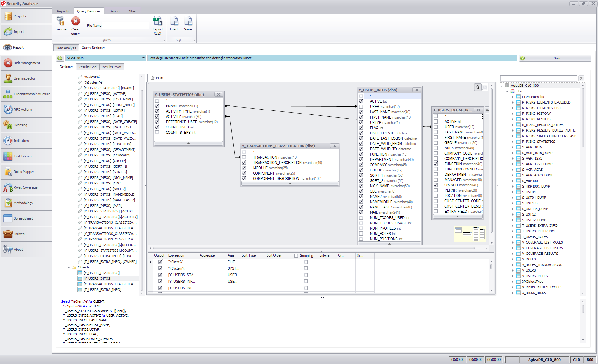The height and width of the screenshot is (364, 598).
Task: Switch to the Design ribbon tab
Action: click(x=114, y=11)
